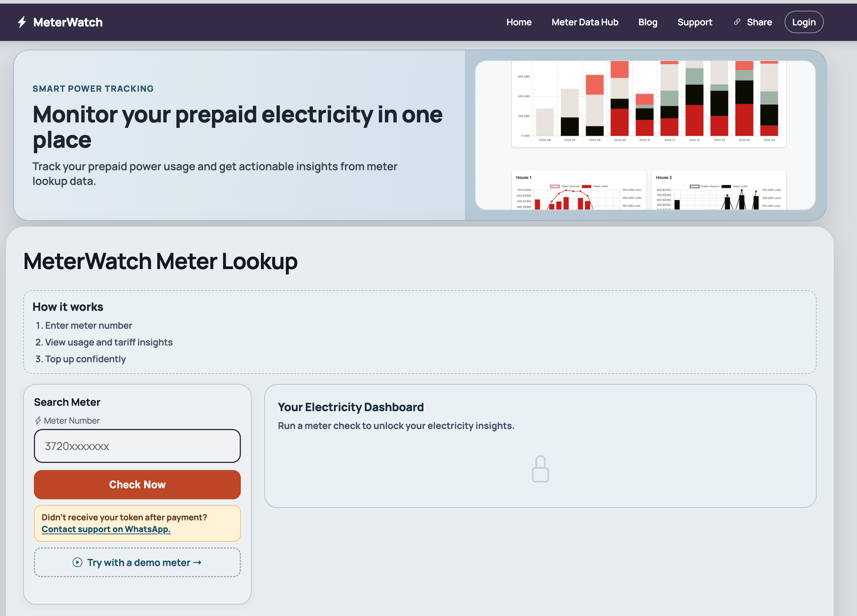Click the Login button
Viewport: 857px width, 616px height.
(x=804, y=22)
